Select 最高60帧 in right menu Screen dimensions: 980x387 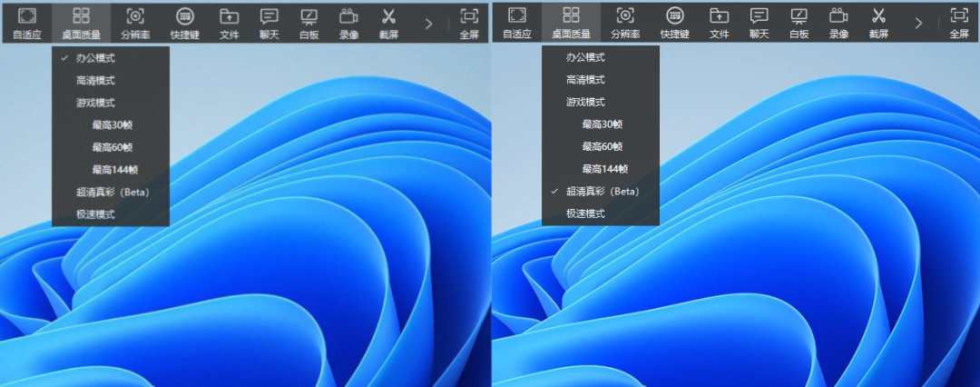coord(601,146)
